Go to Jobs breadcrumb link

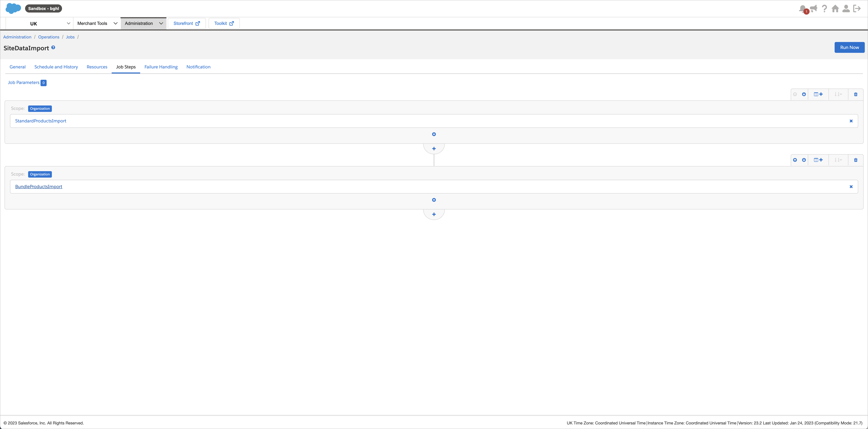tap(70, 37)
